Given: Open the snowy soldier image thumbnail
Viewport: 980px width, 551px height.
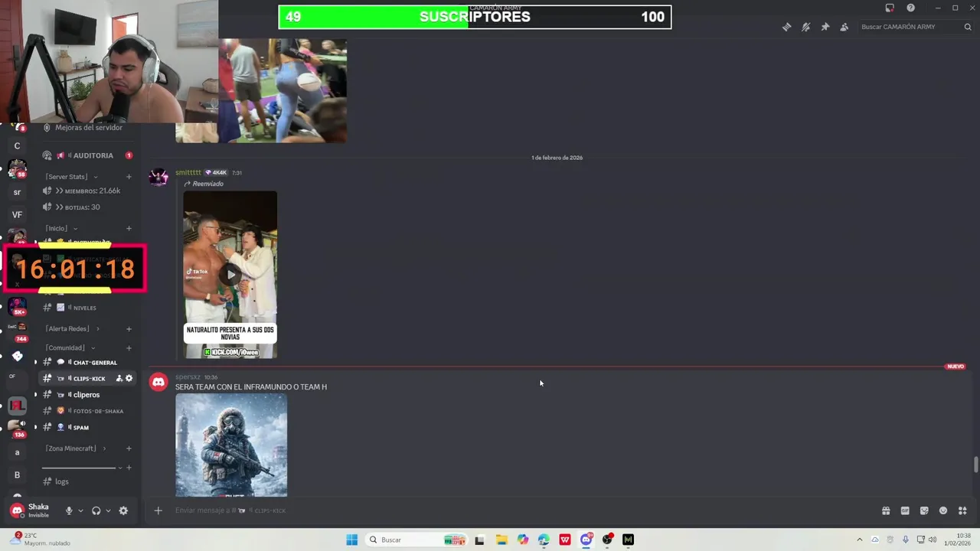Looking at the screenshot, I should click(x=231, y=445).
